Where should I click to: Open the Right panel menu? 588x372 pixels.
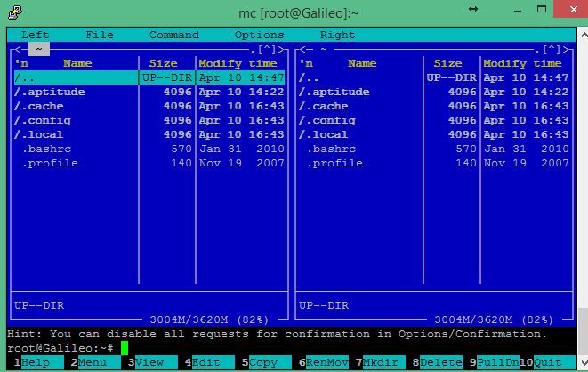(x=337, y=35)
